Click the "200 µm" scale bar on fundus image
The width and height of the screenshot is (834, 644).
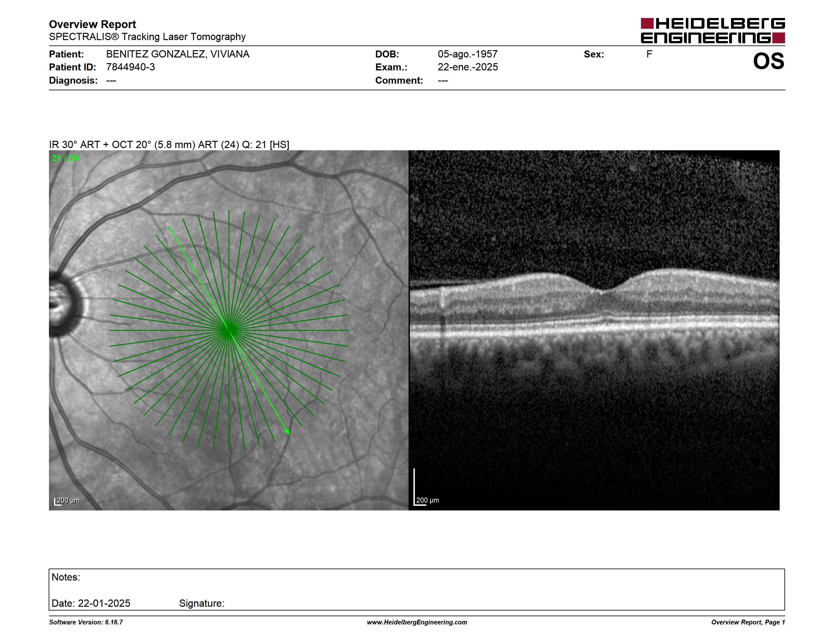tap(67, 501)
